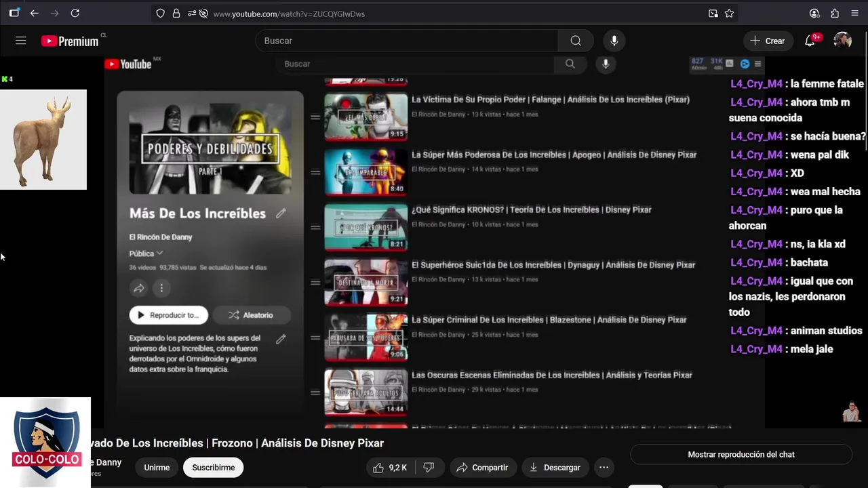
Task: Open the account avatar menu
Action: [842, 41]
